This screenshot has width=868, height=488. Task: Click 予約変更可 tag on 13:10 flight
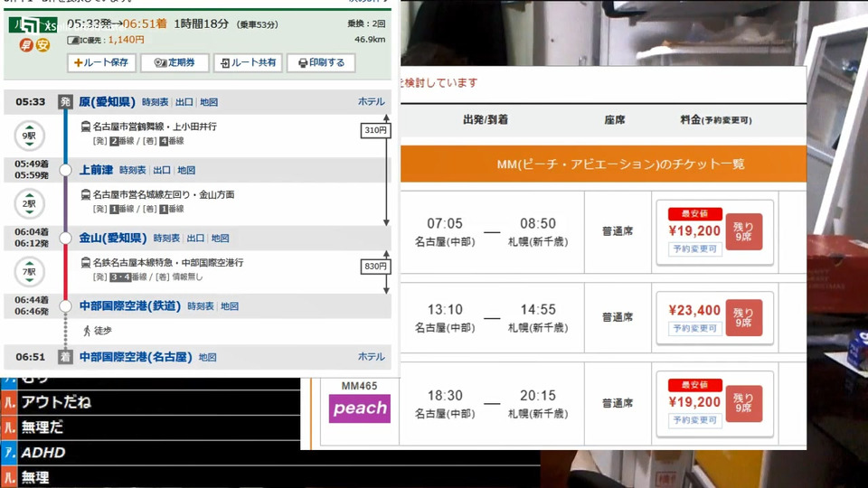(x=694, y=329)
